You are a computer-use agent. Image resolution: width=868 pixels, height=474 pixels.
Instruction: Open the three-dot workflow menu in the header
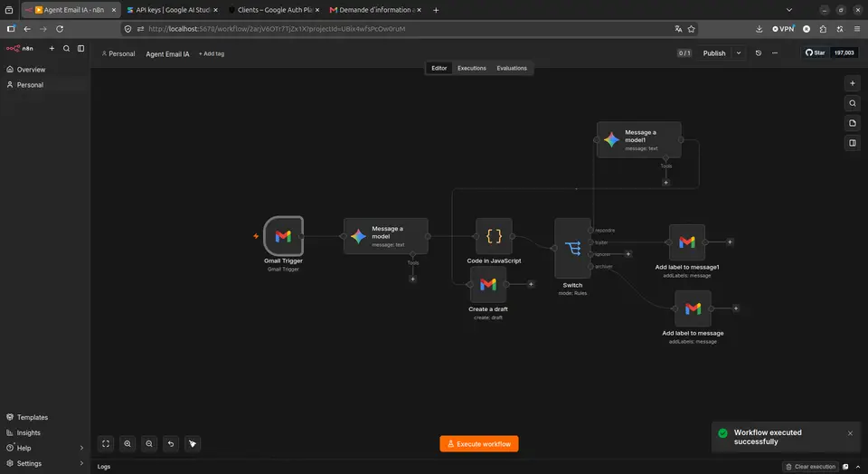(775, 53)
